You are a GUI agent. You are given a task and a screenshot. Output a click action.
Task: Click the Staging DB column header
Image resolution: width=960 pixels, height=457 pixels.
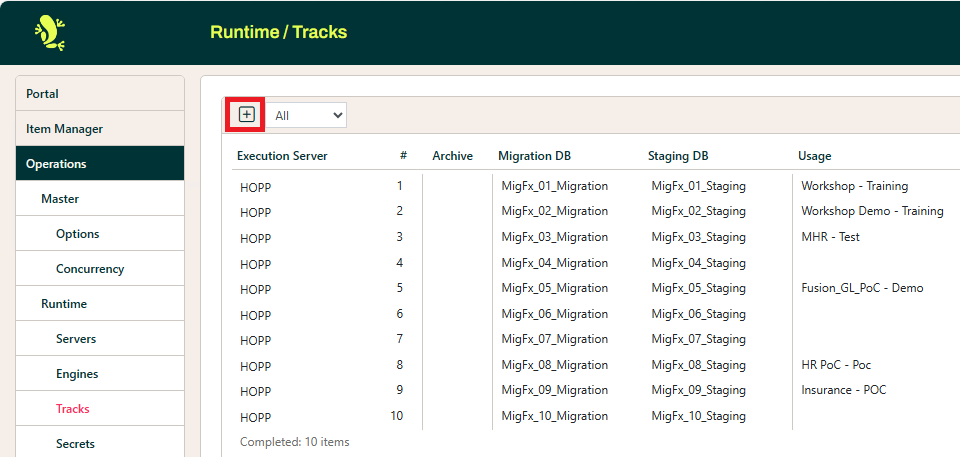click(678, 156)
